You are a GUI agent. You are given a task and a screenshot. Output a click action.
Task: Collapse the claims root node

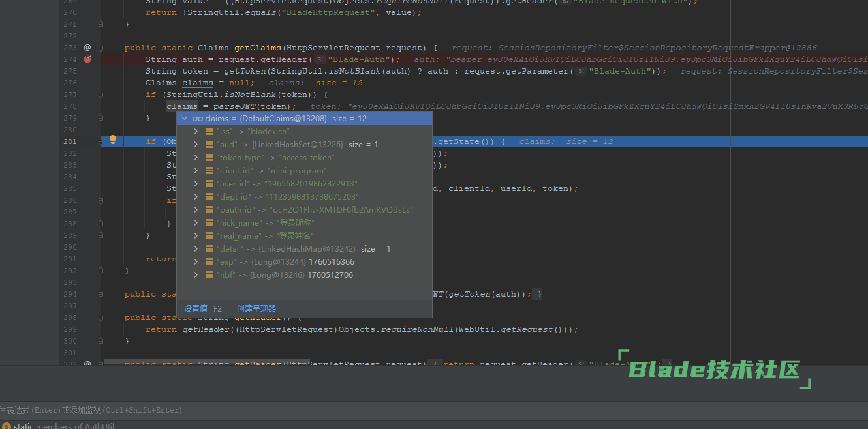185,119
